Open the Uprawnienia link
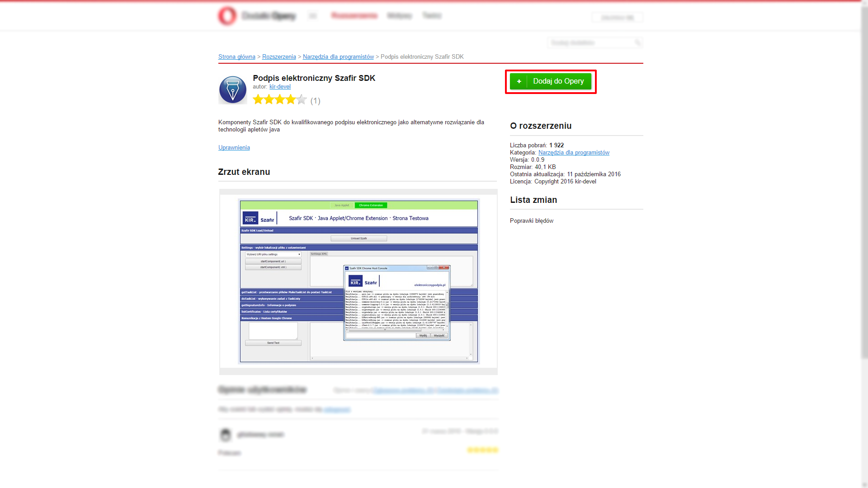The image size is (868, 488). pyautogui.click(x=234, y=148)
